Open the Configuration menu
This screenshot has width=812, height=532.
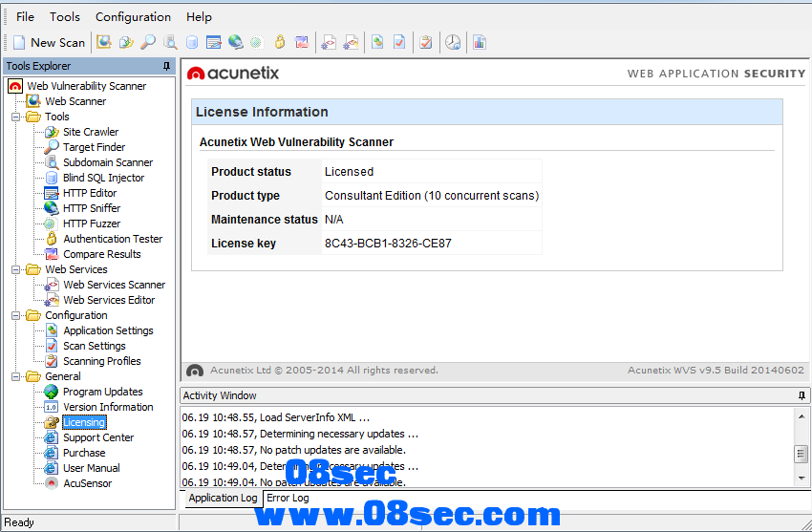(x=133, y=17)
